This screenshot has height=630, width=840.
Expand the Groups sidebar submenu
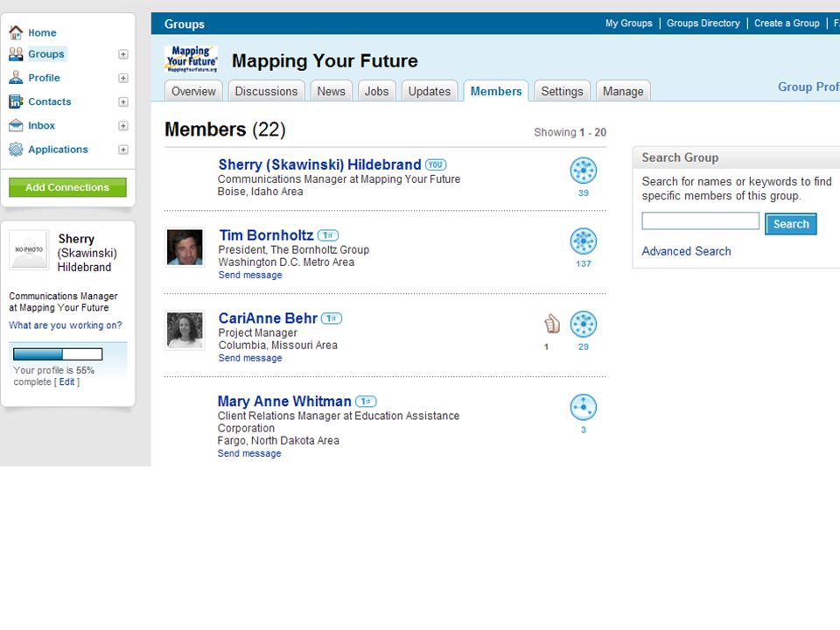click(x=123, y=54)
